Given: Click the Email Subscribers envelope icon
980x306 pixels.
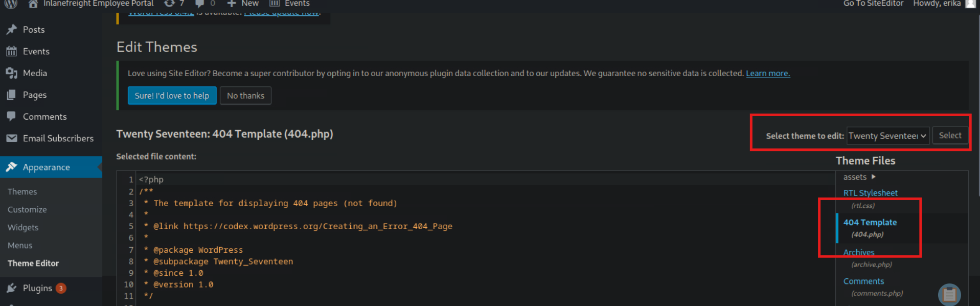Looking at the screenshot, I should (12, 138).
